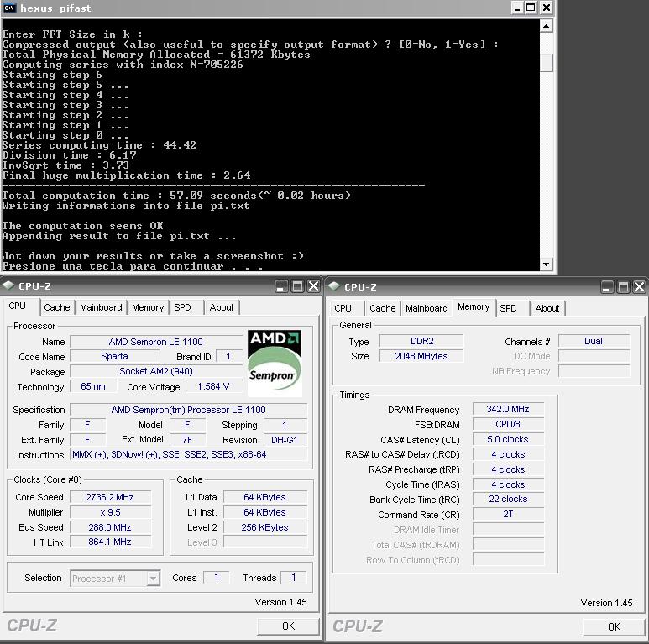Image resolution: width=649 pixels, height=644 pixels.
Task: Click the Revision value DH-G1
Action: (285, 440)
